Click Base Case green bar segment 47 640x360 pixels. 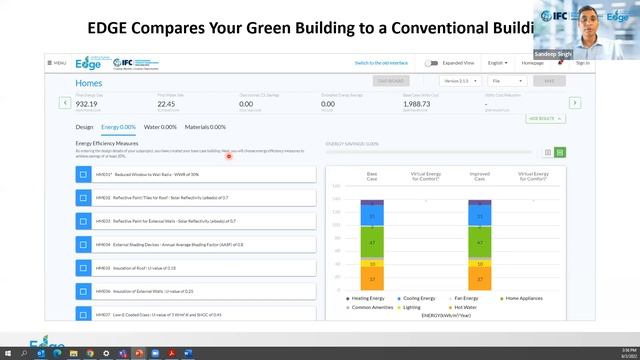(x=372, y=242)
